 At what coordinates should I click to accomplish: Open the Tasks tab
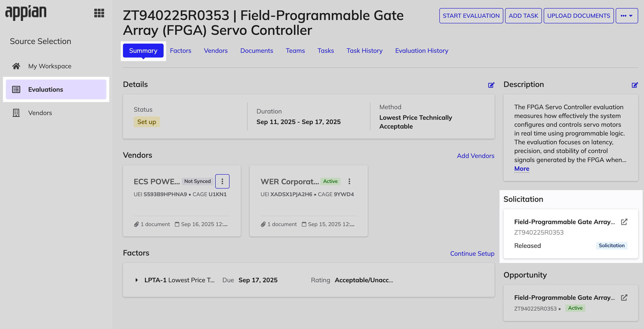tap(326, 51)
